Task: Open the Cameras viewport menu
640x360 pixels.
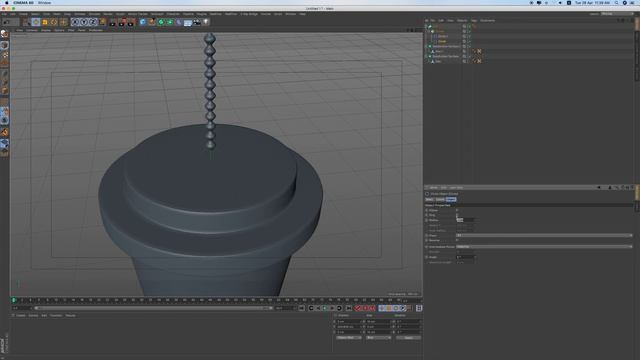Action: coord(32,30)
